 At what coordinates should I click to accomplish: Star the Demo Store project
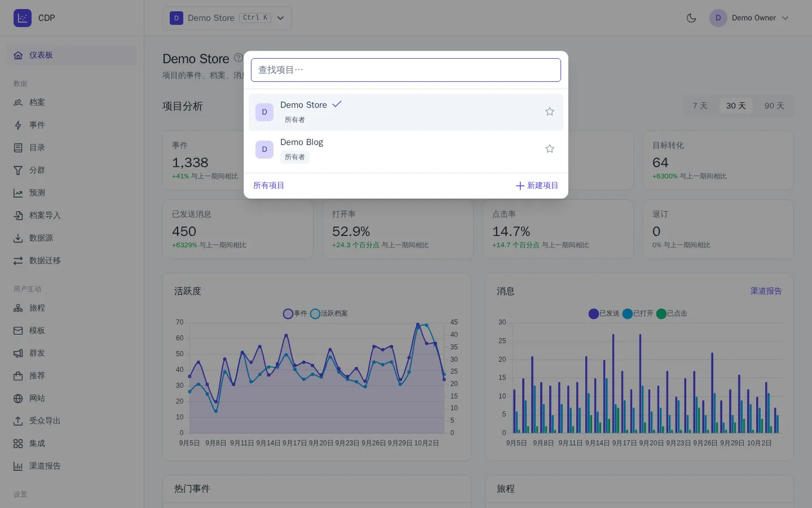(550, 112)
